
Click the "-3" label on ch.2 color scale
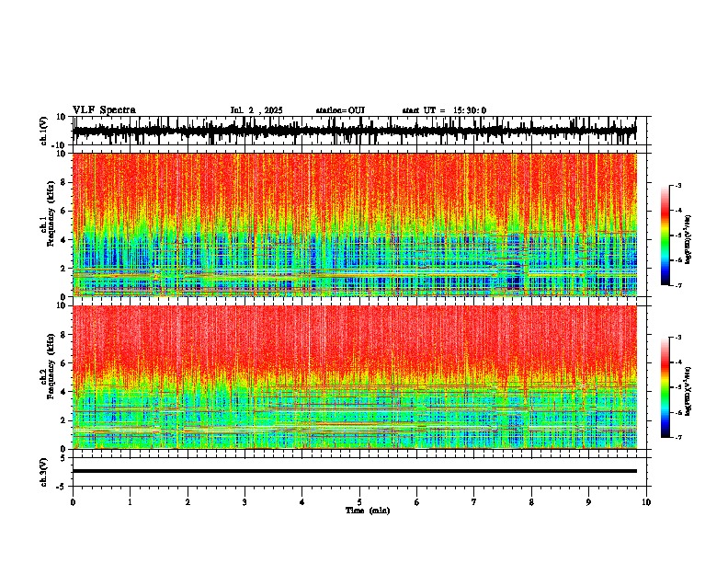pos(677,338)
